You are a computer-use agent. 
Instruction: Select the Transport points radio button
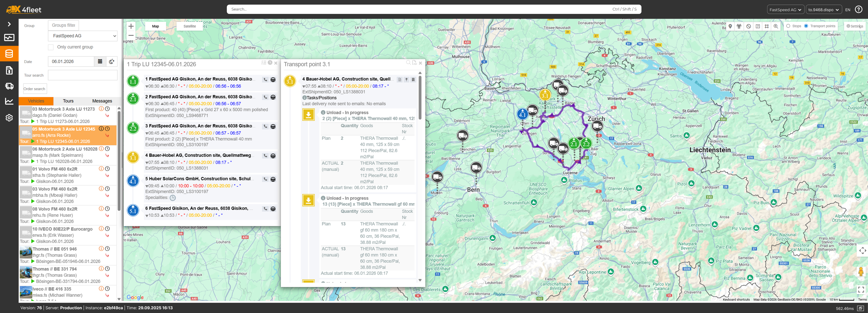pos(806,26)
